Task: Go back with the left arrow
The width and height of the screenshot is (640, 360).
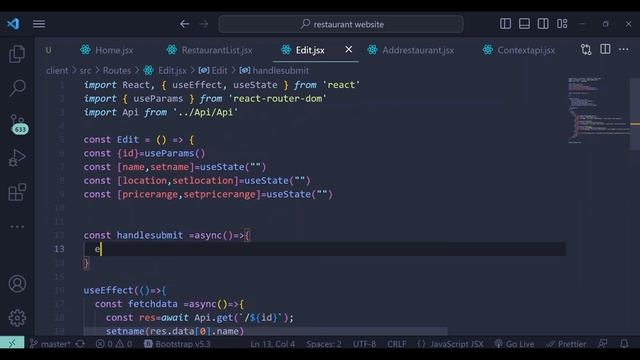Action: tap(184, 24)
